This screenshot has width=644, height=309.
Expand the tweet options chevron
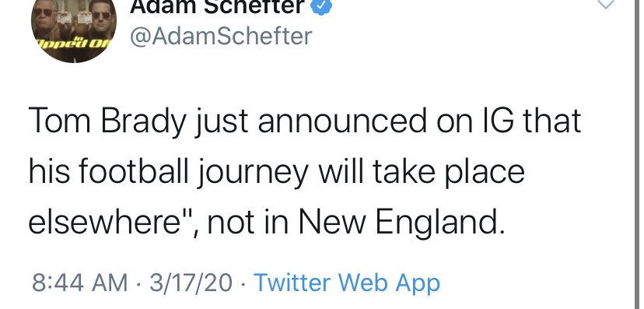tap(606, 5)
